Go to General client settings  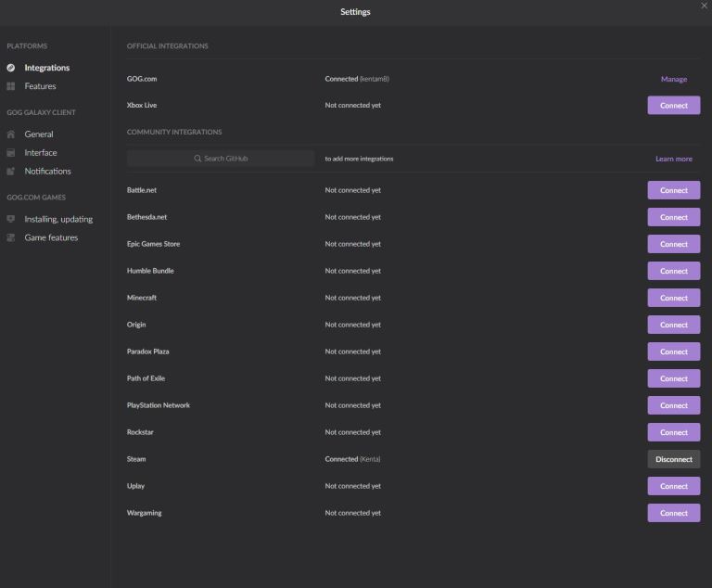39,134
